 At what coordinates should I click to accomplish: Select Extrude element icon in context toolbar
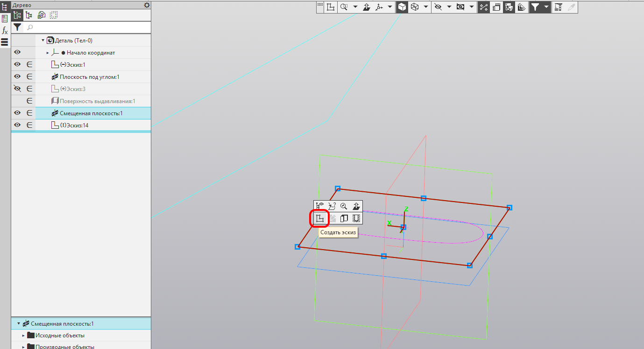click(344, 218)
